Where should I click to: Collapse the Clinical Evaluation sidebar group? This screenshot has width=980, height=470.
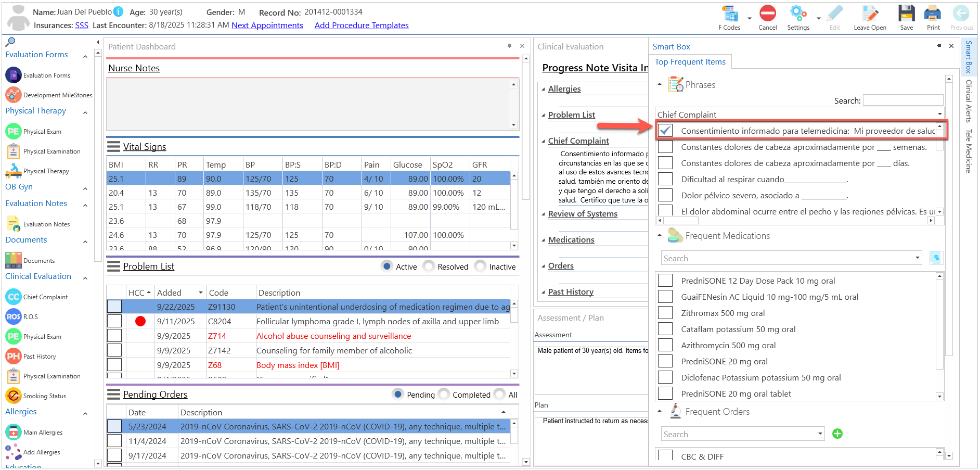coord(85,277)
